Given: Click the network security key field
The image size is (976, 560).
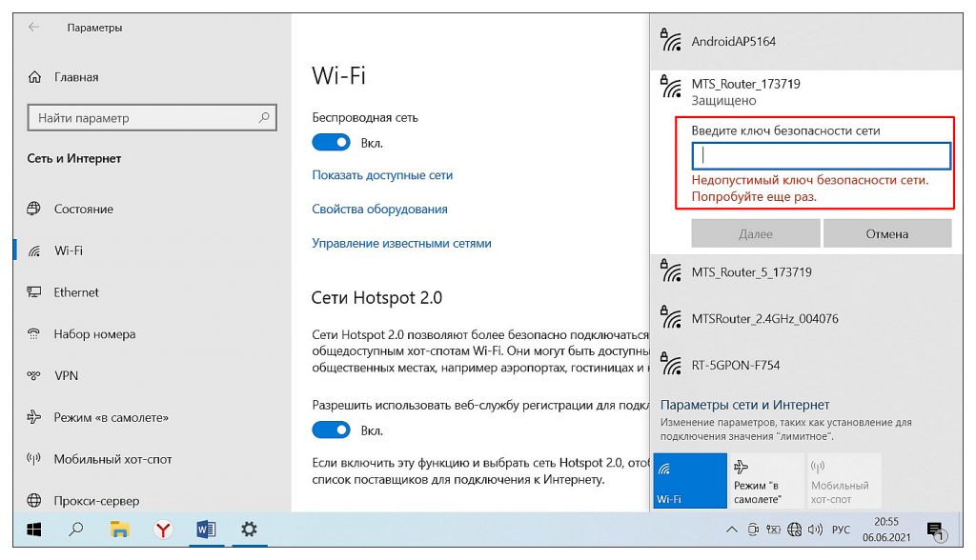Looking at the screenshot, I should [821, 156].
